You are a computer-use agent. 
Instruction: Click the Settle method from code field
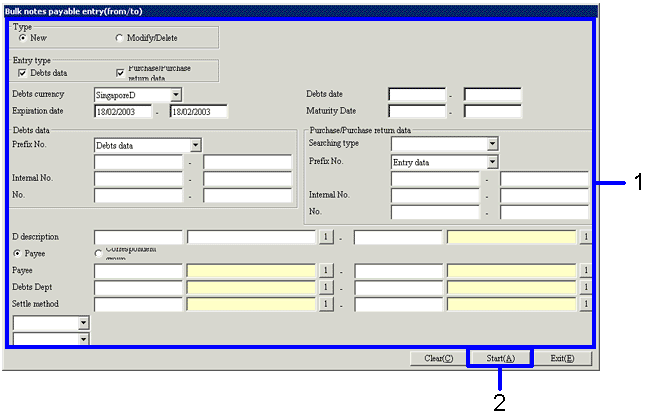point(138,304)
